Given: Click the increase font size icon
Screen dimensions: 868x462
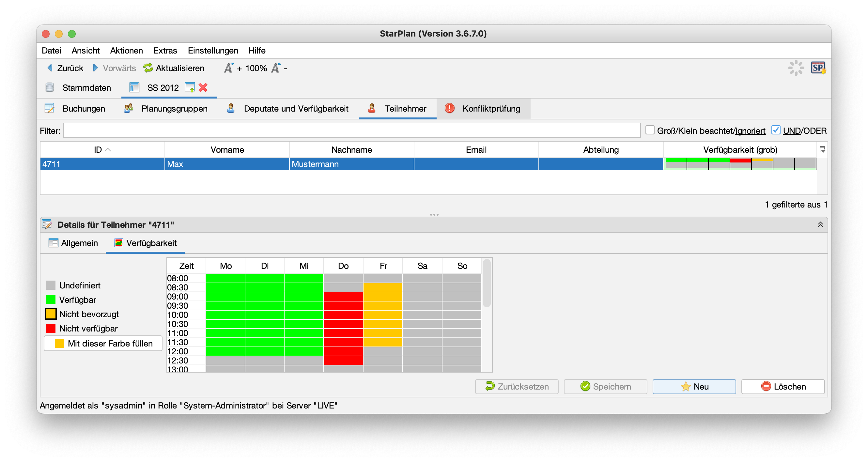Looking at the screenshot, I should coord(229,68).
